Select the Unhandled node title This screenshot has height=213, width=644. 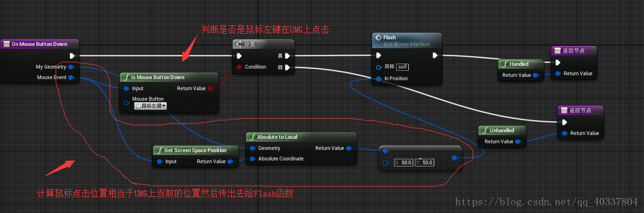tap(502, 130)
